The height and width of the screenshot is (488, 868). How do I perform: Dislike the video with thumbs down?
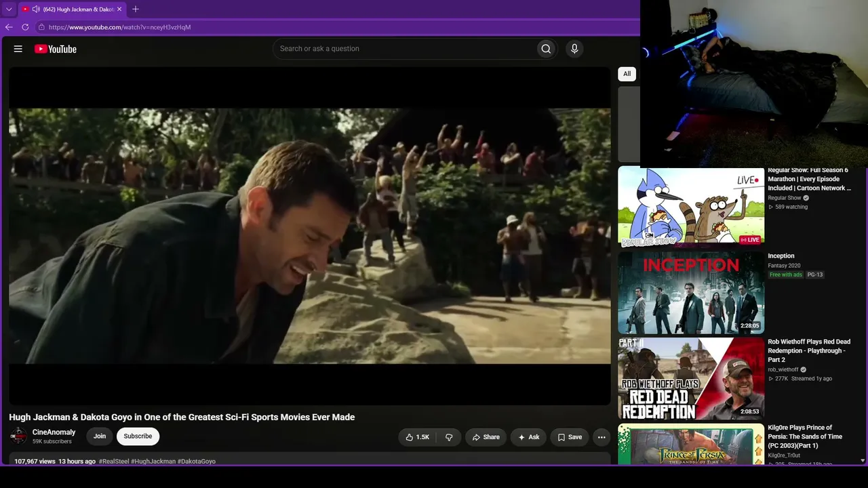pyautogui.click(x=449, y=437)
